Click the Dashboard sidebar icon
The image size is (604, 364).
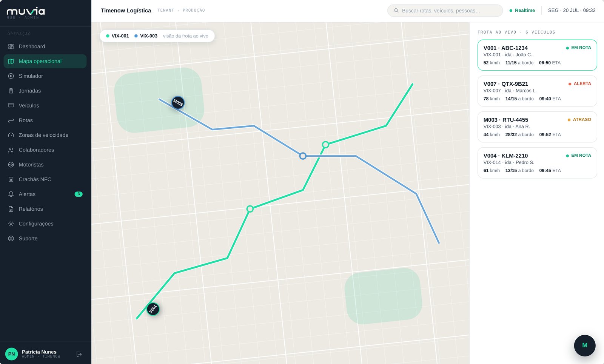11,46
